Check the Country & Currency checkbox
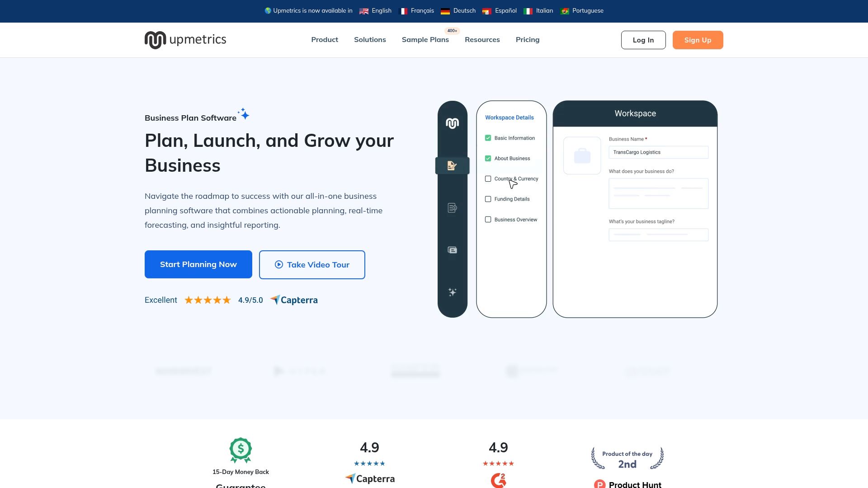Image resolution: width=868 pixels, height=488 pixels. (x=488, y=178)
